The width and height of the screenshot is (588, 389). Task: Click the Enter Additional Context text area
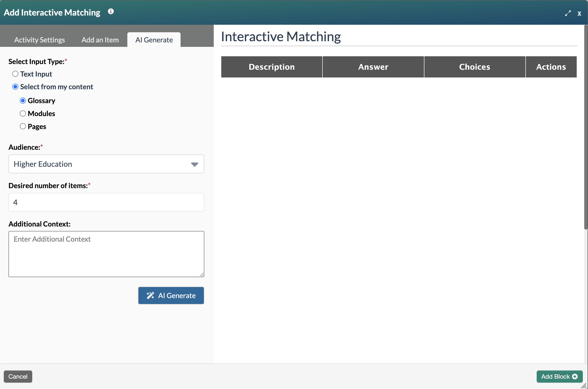pos(106,254)
